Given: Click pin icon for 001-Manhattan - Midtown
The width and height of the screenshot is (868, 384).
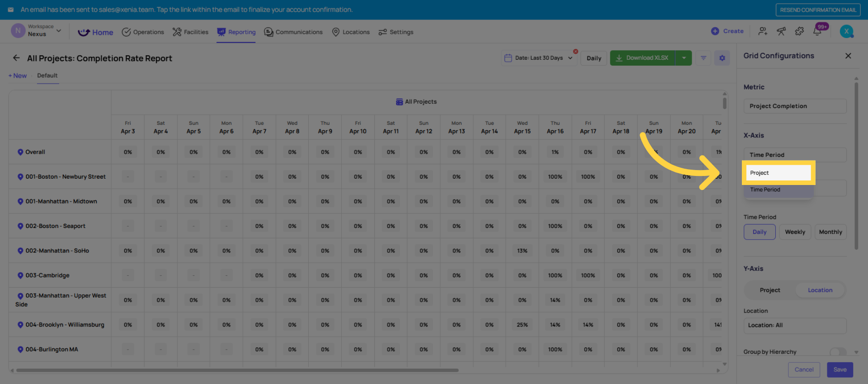Looking at the screenshot, I should tap(20, 201).
